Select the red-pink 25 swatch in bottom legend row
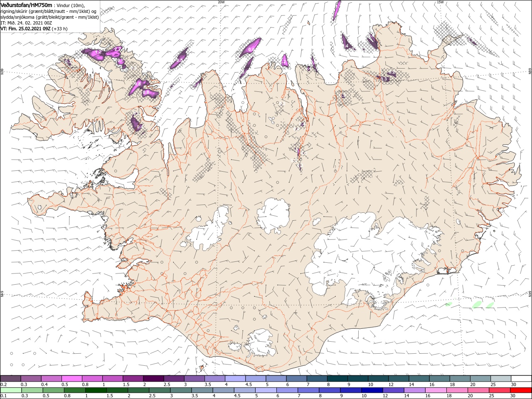 click(x=500, y=390)
